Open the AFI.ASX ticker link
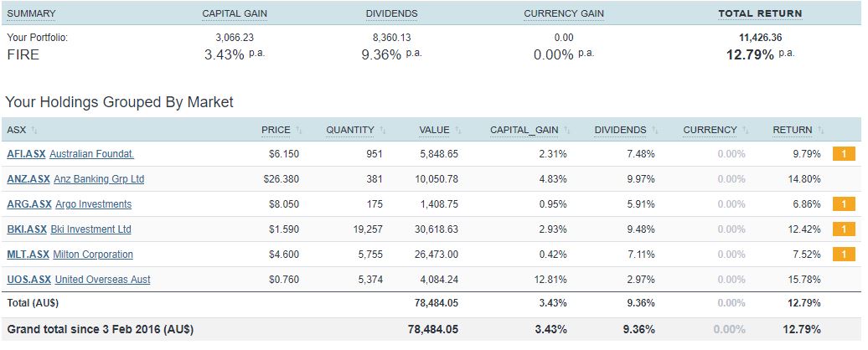 (x=26, y=154)
